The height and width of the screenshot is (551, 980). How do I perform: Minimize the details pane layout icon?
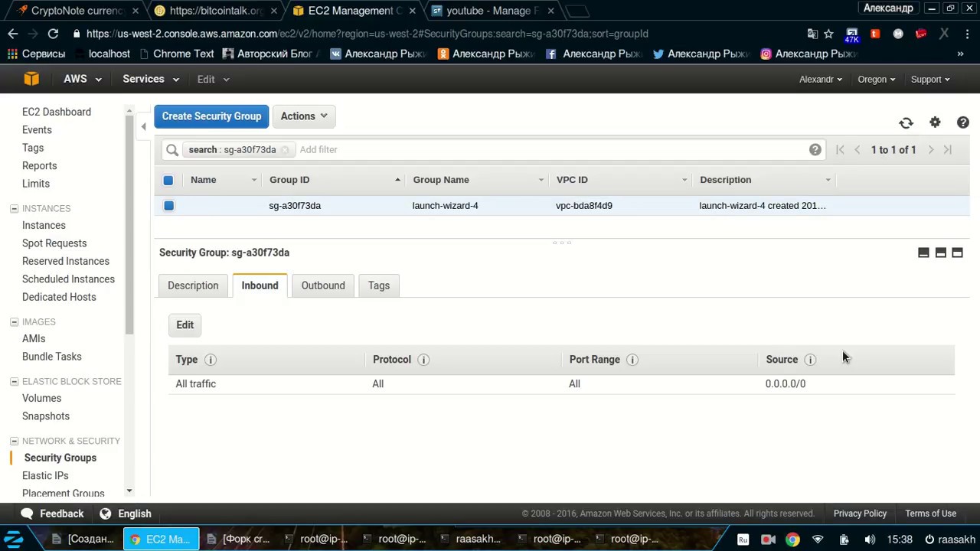pyautogui.click(x=923, y=253)
